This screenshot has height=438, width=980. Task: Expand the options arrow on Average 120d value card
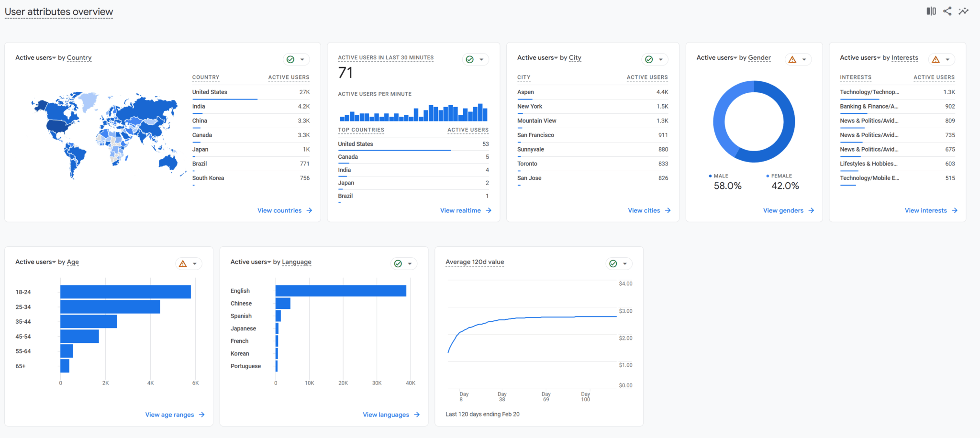[625, 263]
